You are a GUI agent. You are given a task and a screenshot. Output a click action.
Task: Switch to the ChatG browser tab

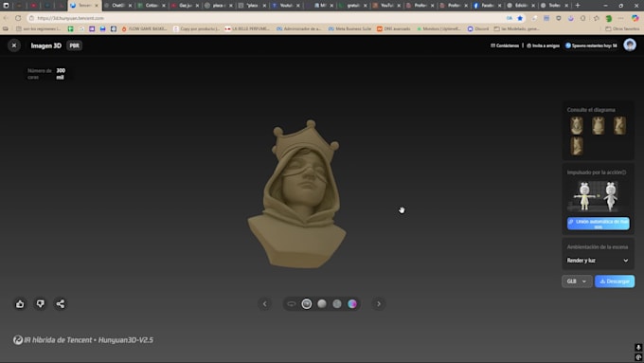[117, 6]
